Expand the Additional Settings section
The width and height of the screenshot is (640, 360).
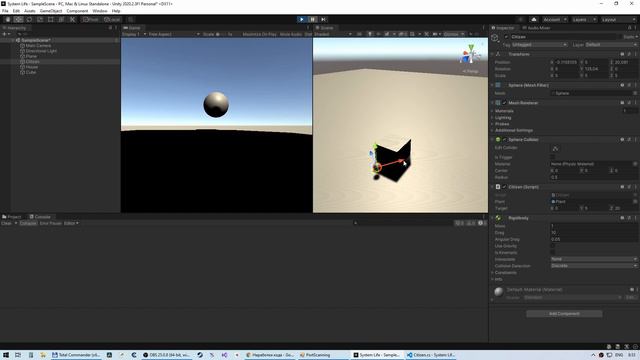coord(493,131)
